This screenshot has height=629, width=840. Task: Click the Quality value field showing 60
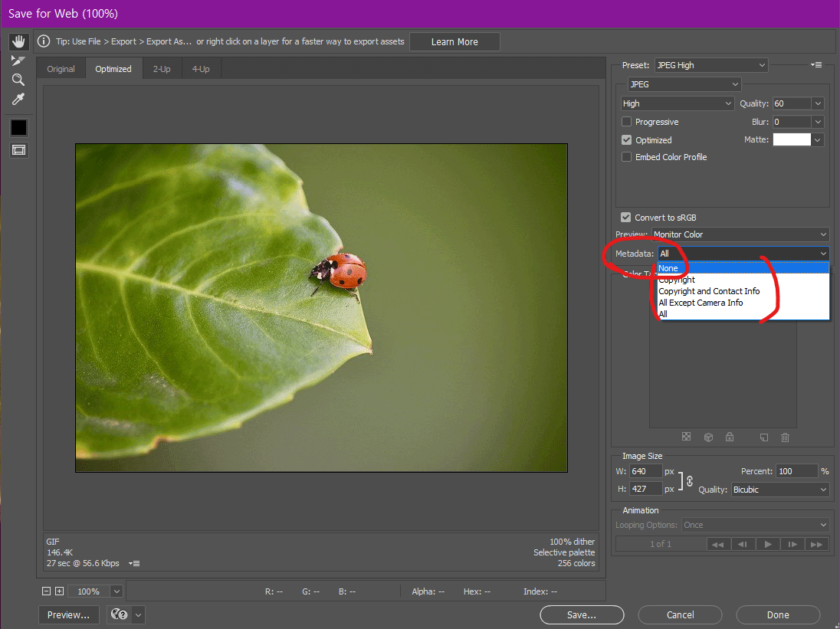791,103
